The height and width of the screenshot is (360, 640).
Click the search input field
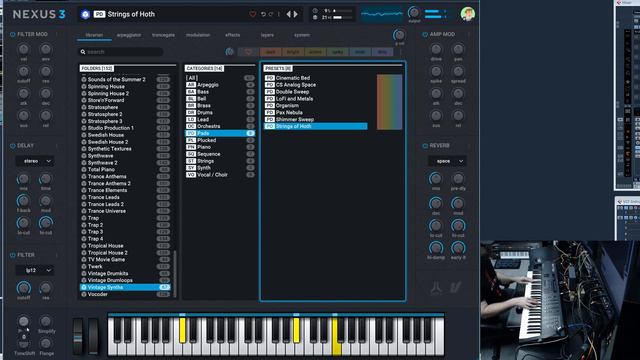pos(121,52)
